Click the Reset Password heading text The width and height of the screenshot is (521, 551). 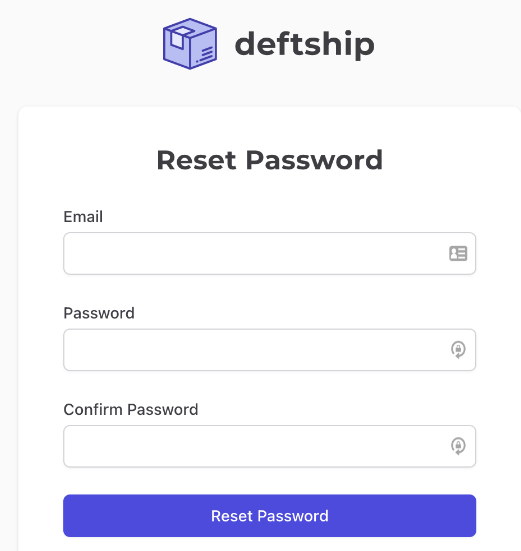[x=269, y=160]
